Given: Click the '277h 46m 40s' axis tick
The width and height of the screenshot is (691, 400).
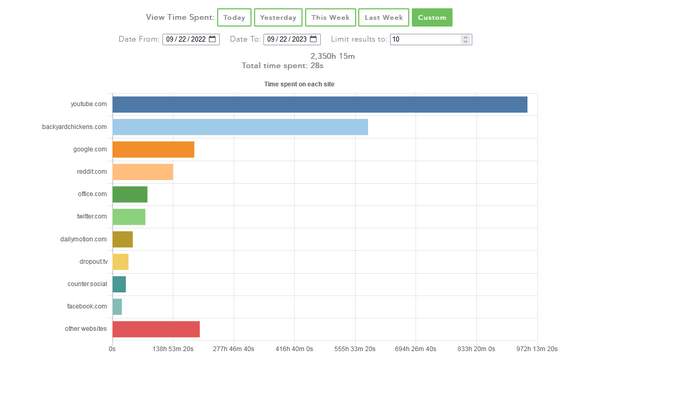Looking at the screenshot, I should (x=234, y=349).
